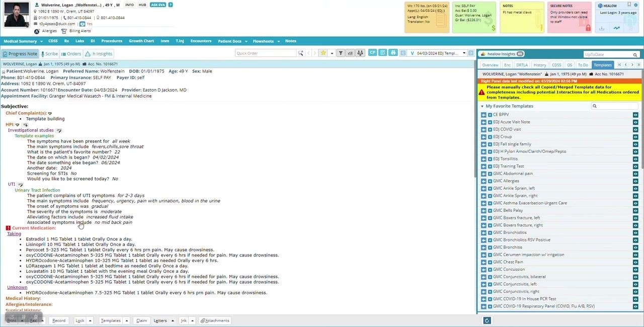
Task: Open the HPI dropdown arrow
Action: 17,125
